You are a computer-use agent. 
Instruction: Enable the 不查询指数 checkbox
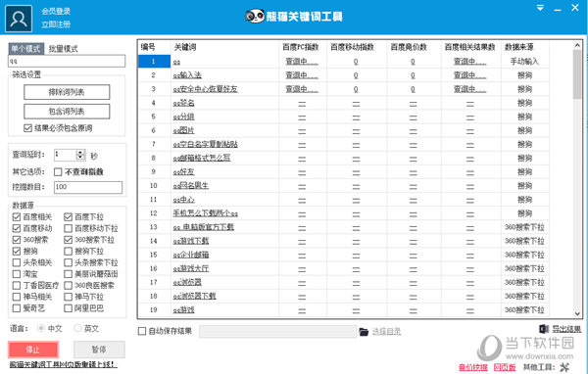(x=58, y=172)
